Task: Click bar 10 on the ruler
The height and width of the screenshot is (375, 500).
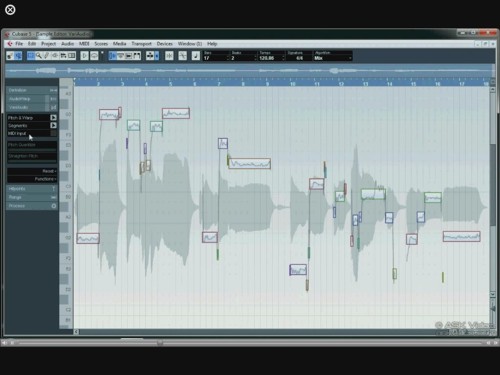Action: 292,83
